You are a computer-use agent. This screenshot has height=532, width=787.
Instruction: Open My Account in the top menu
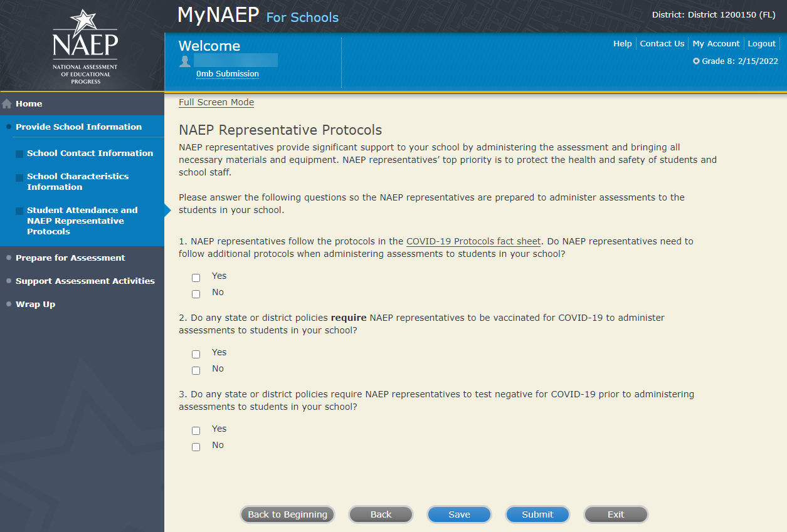pyautogui.click(x=716, y=44)
